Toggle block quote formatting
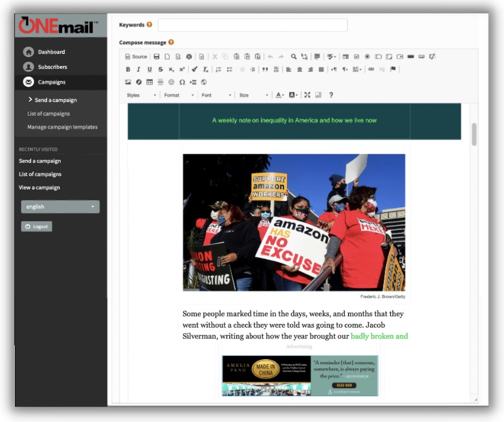The height and width of the screenshot is (422, 504). point(265,69)
